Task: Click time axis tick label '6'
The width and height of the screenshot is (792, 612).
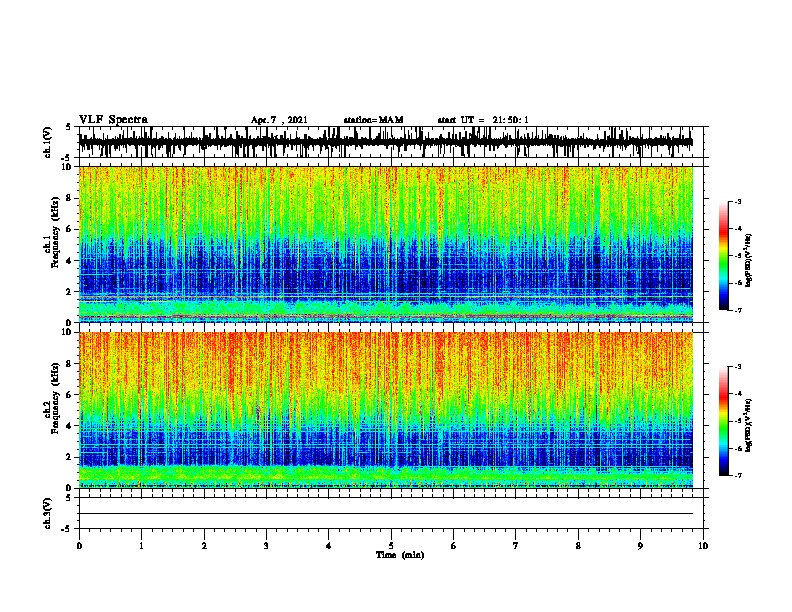Action: (x=454, y=546)
